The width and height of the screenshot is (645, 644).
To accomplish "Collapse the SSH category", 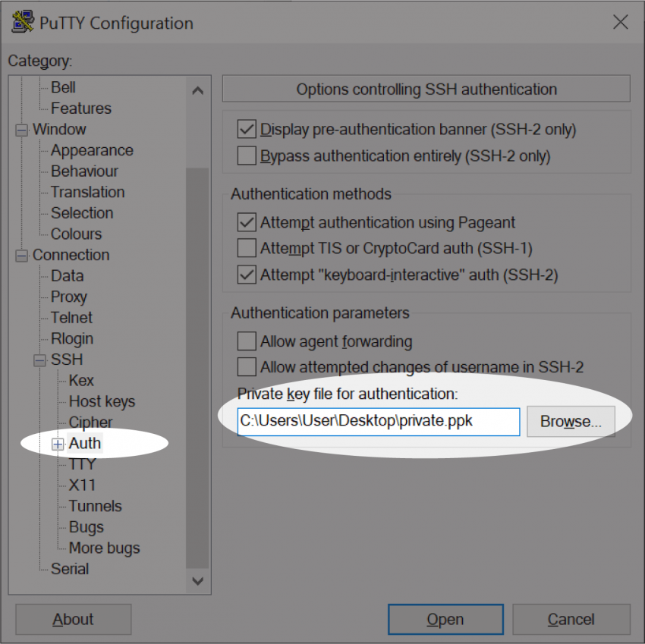I will click(38, 360).
